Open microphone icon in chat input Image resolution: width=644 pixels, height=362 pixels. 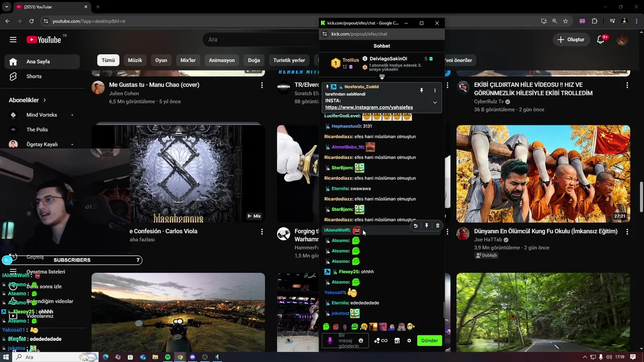(330, 340)
